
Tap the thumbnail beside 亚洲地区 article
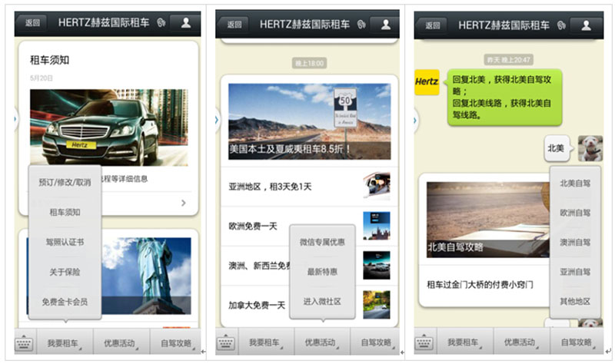click(x=377, y=186)
